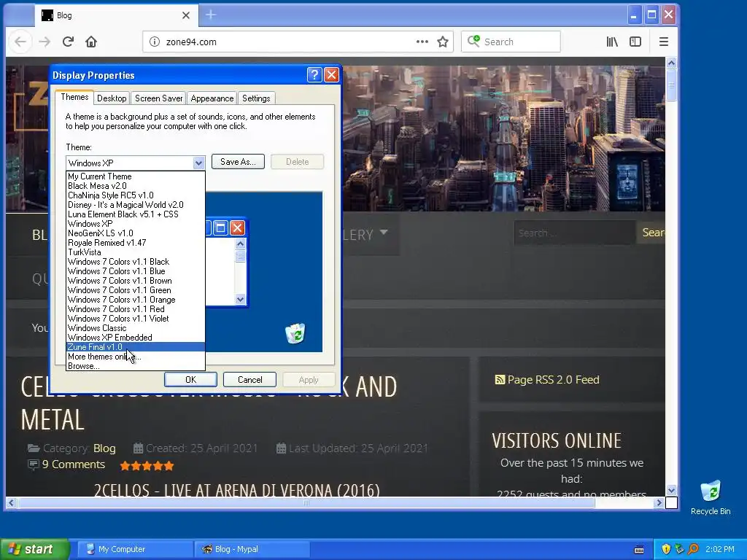Open page actions three-dot menu

422,42
